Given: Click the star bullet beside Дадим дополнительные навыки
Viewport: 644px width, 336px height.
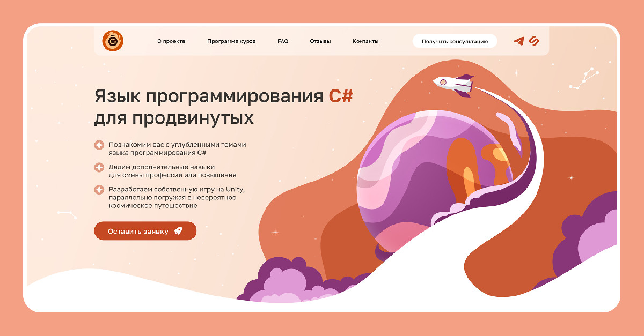Looking at the screenshot, I should point(99,167).
